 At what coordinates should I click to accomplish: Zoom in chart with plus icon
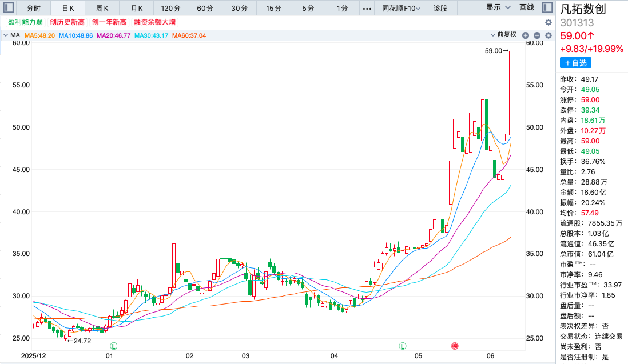[526, 35]
